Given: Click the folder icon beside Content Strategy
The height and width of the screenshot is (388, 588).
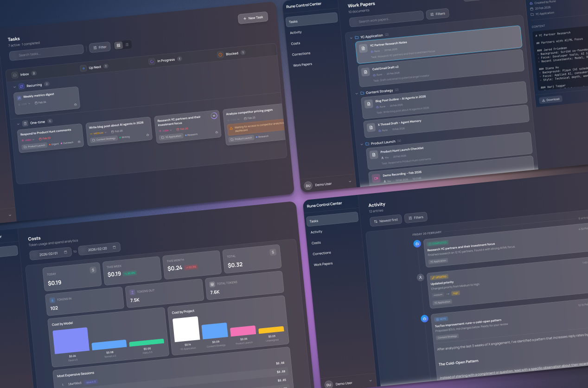Looking at the screenshot, I should 362,92.
